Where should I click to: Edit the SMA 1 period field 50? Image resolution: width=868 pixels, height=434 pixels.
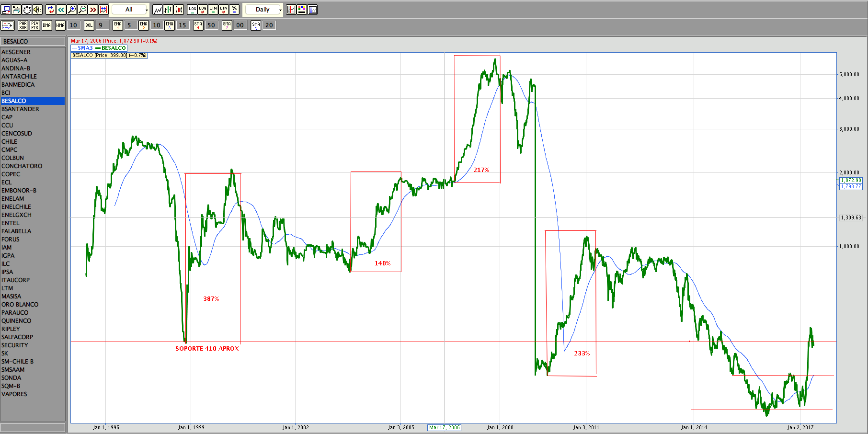pos(211,25)
